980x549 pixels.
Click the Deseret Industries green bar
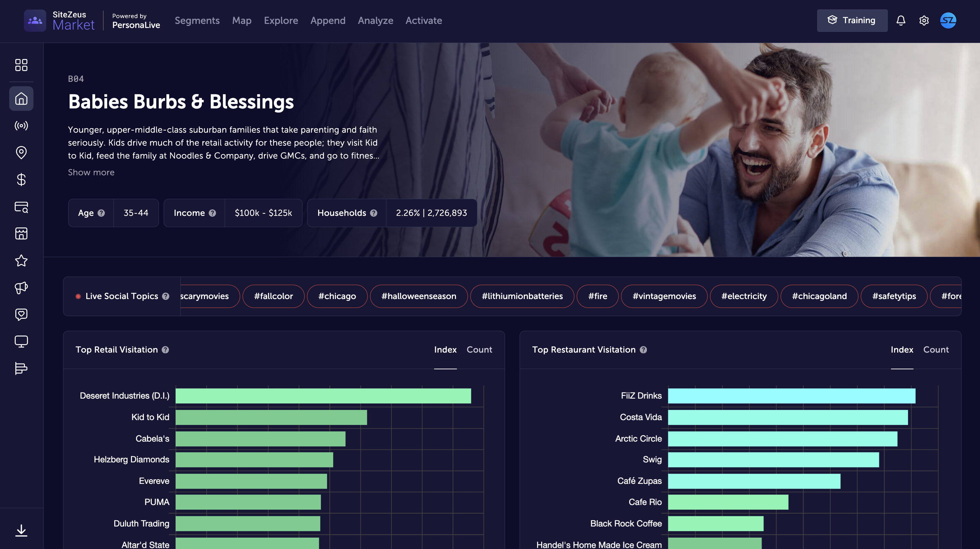pyautogui.click(x=323, y=396)
